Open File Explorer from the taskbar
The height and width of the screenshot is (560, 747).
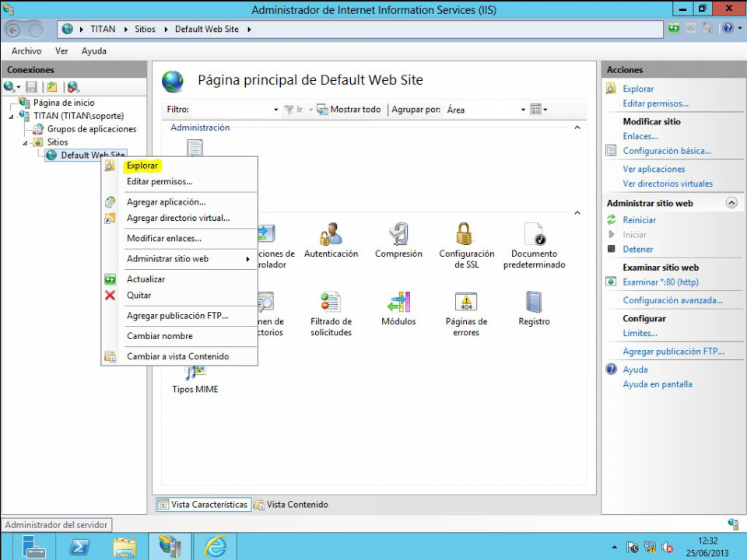tap(124, 547)
